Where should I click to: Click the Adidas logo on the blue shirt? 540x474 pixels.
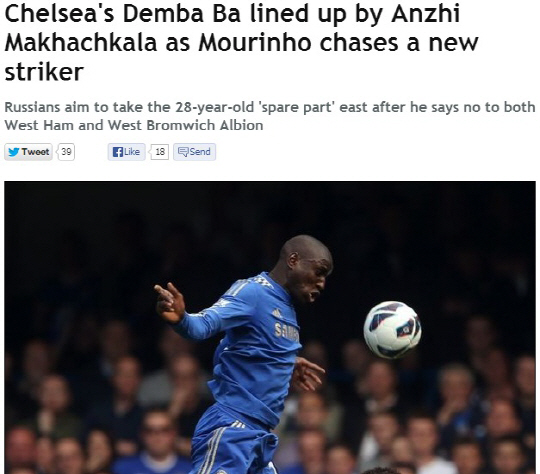(x=277, y=313)
